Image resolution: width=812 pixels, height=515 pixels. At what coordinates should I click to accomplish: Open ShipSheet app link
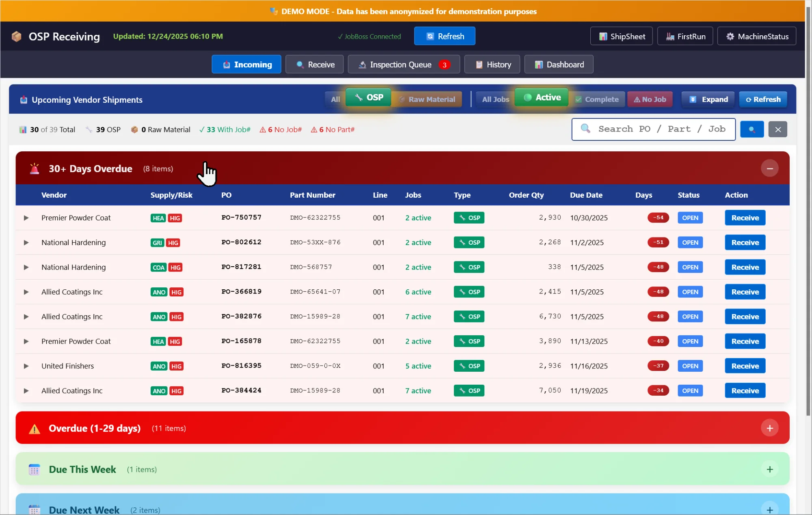pos(622,37)
